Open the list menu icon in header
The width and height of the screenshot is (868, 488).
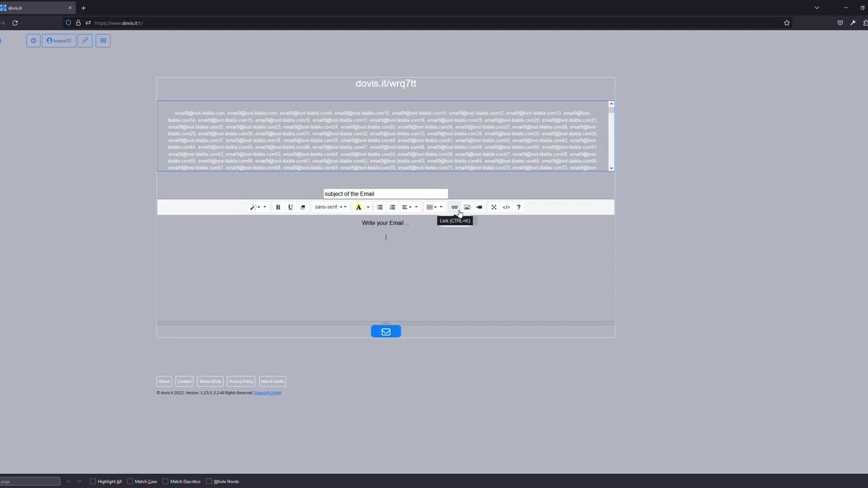coord(103,41)
